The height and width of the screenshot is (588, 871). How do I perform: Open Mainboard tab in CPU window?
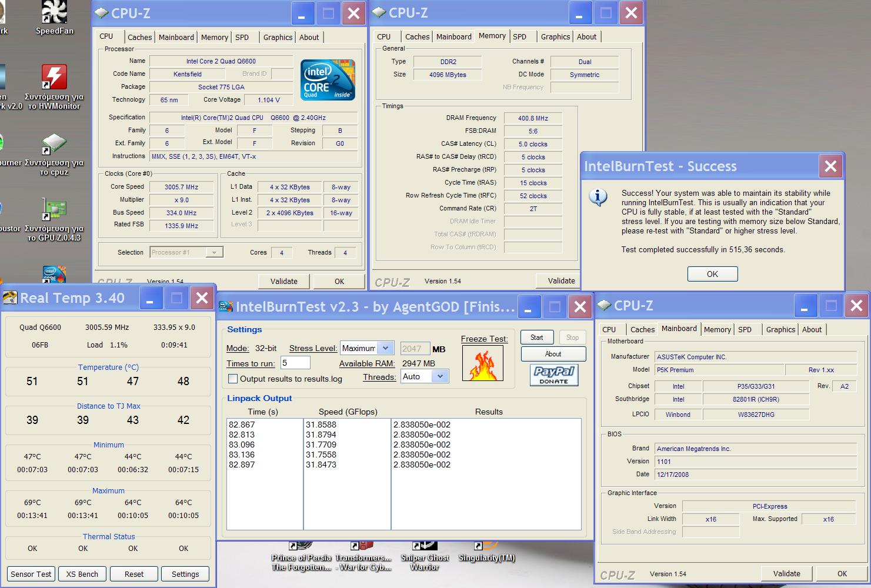(176, 37)
